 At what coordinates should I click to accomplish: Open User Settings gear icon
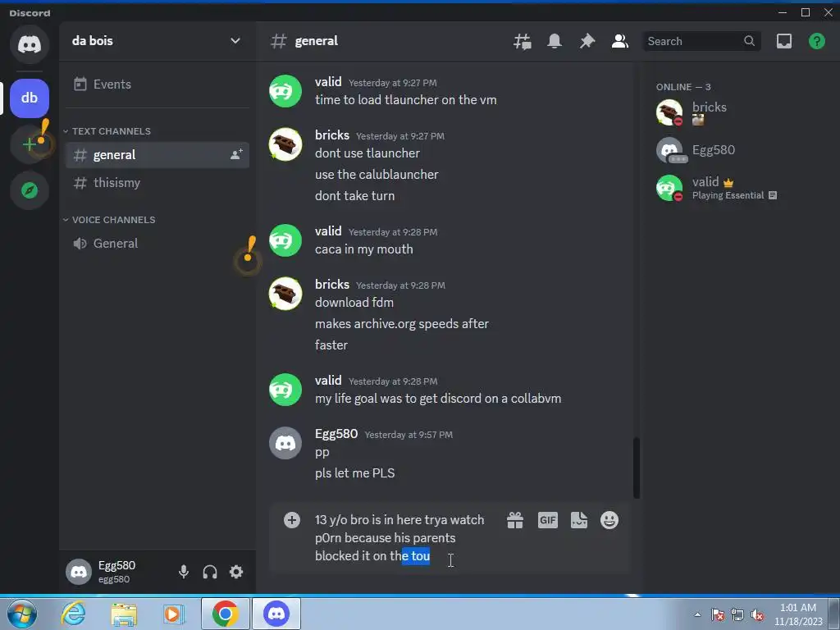236,572
